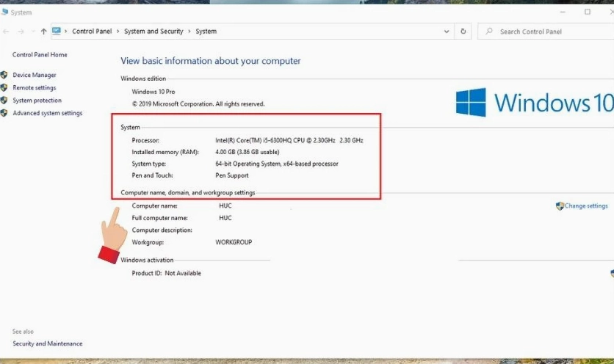
Task: Click the WORKGROUP value
Action: coord(234,242)
